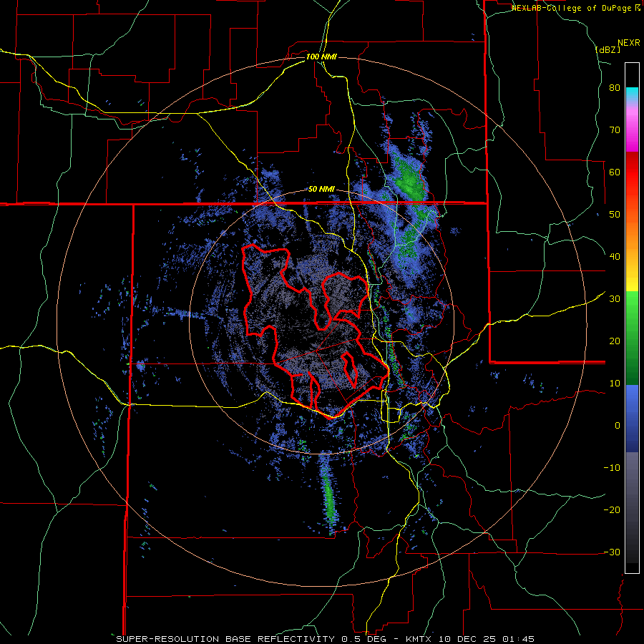Click the NEXR label above the scale
The width and height of the screenshot is (644, 644).
(x=628, y=43)
